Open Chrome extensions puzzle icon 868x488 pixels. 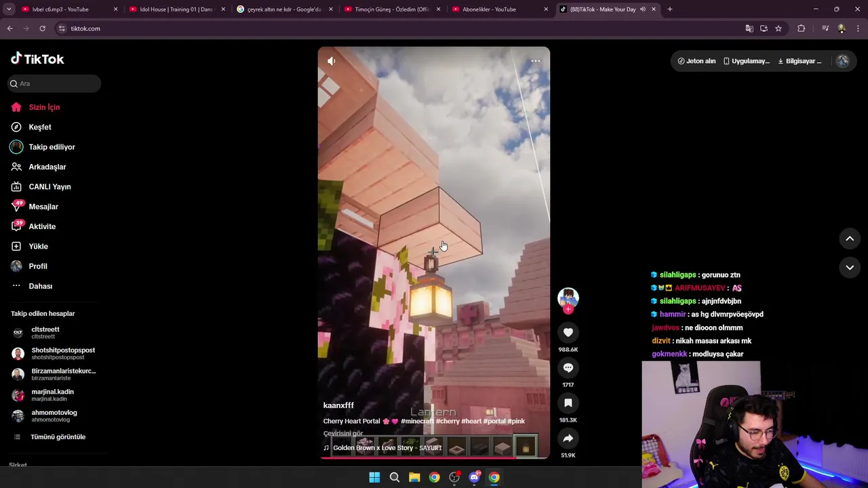click(x=802, y=28)
